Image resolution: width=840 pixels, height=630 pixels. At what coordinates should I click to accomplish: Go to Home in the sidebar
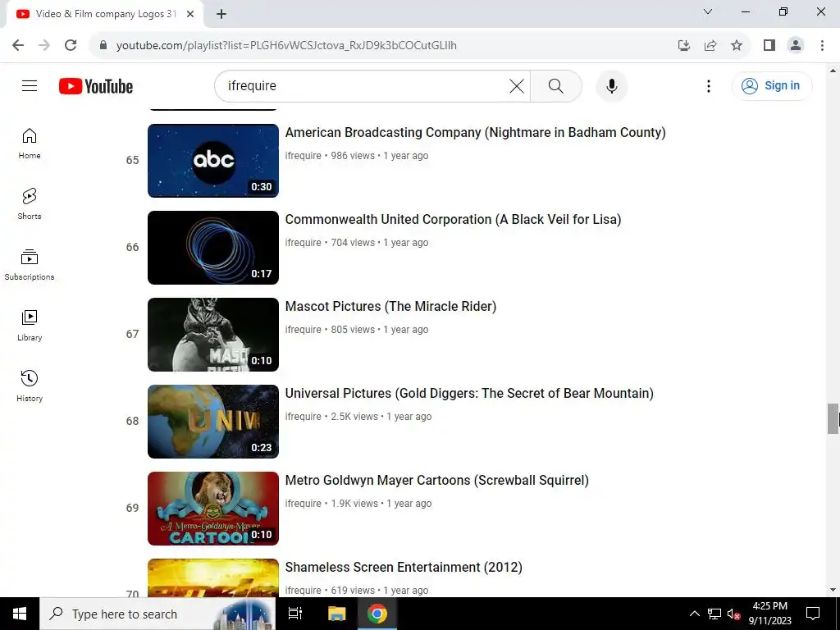pyautogui.click(x=30, y=144)
